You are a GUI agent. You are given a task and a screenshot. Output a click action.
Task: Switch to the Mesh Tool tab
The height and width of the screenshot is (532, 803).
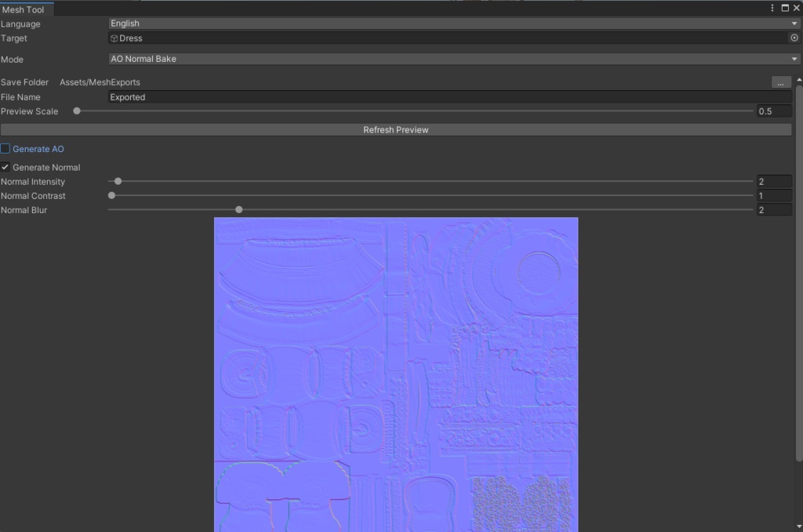click(x=26, y=9)
